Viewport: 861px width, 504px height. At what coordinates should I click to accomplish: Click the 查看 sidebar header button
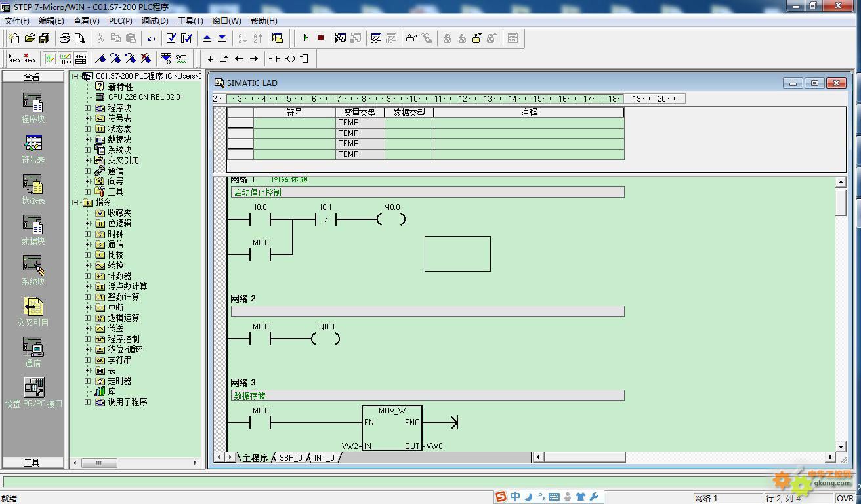[32, 77]
